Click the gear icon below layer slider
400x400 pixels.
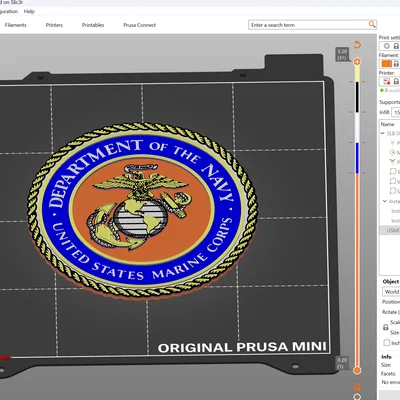coord(357,397)
